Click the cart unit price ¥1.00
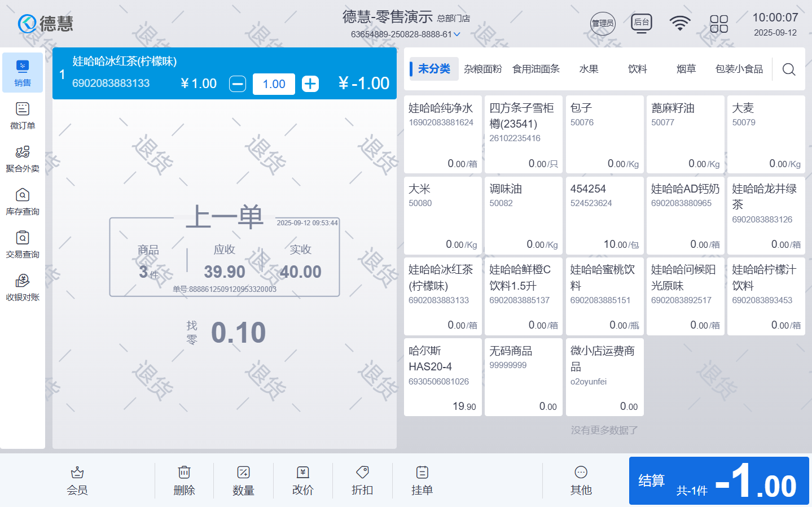The width and height of the screenshot is (812, 507). (199, 84)
